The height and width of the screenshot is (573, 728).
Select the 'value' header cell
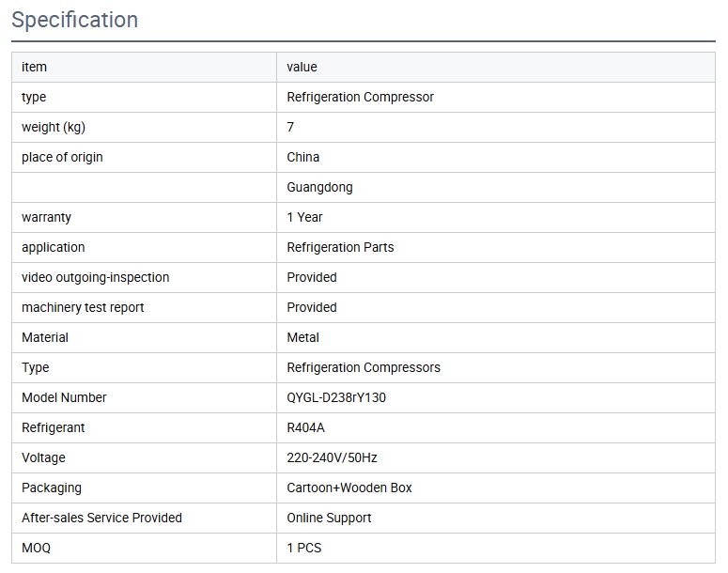coord(302,67)
